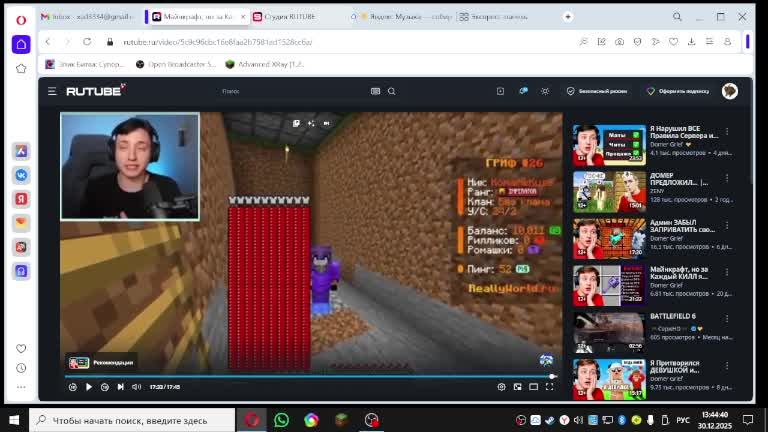Open a new browser tab with plus

(568, 17)
